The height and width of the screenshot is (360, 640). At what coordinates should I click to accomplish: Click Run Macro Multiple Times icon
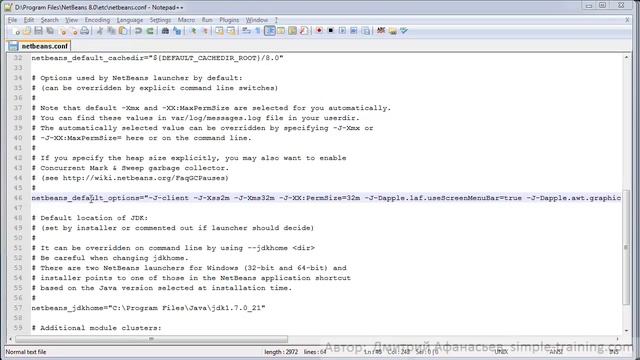(353, 31)
